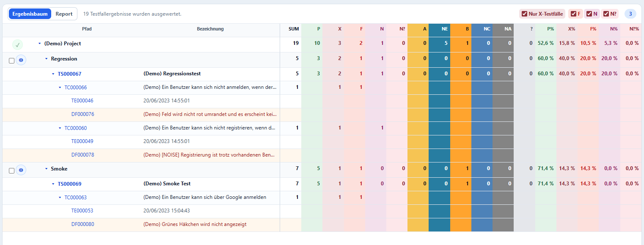Viewport: 644px width, 245px height.
Task: Open test execution TE000053
Action: (83, 211)
